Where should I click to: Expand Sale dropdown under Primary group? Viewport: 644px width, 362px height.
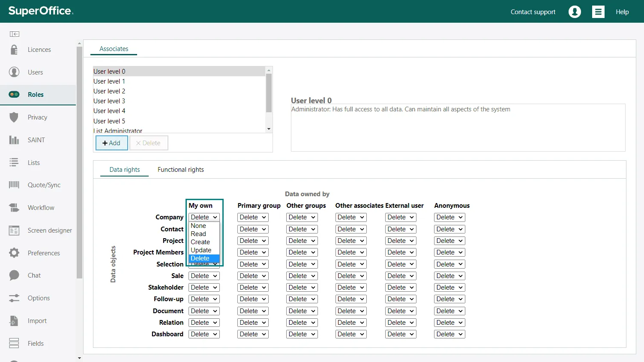click(253, 276)
